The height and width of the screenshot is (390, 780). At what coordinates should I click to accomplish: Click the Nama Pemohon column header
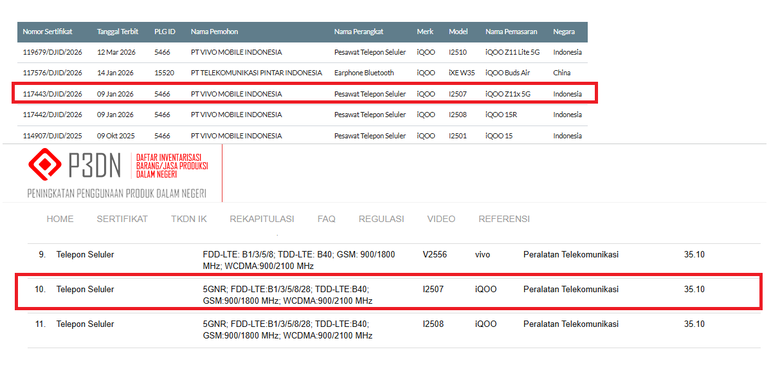[214, 31]
